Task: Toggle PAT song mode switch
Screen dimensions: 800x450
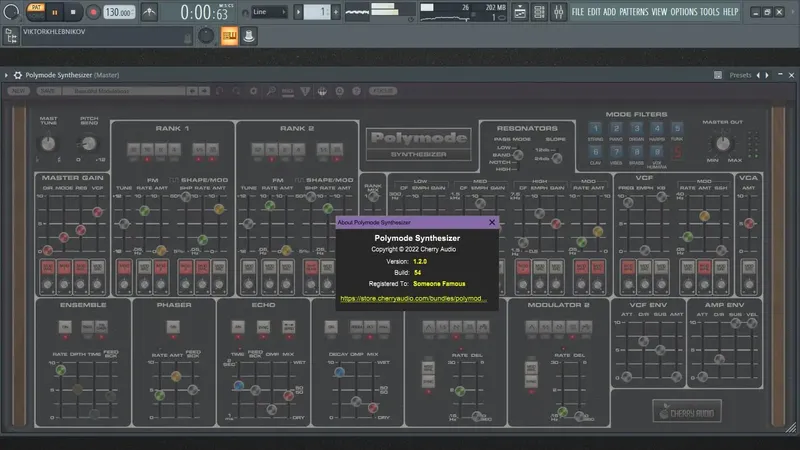Action: [36, 12]
